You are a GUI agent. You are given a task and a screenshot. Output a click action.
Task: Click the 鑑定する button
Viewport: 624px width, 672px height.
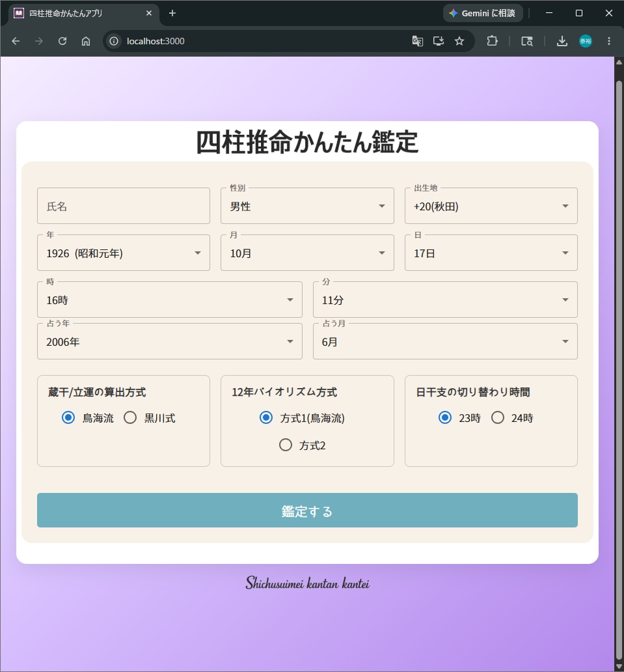pos(307,511)
